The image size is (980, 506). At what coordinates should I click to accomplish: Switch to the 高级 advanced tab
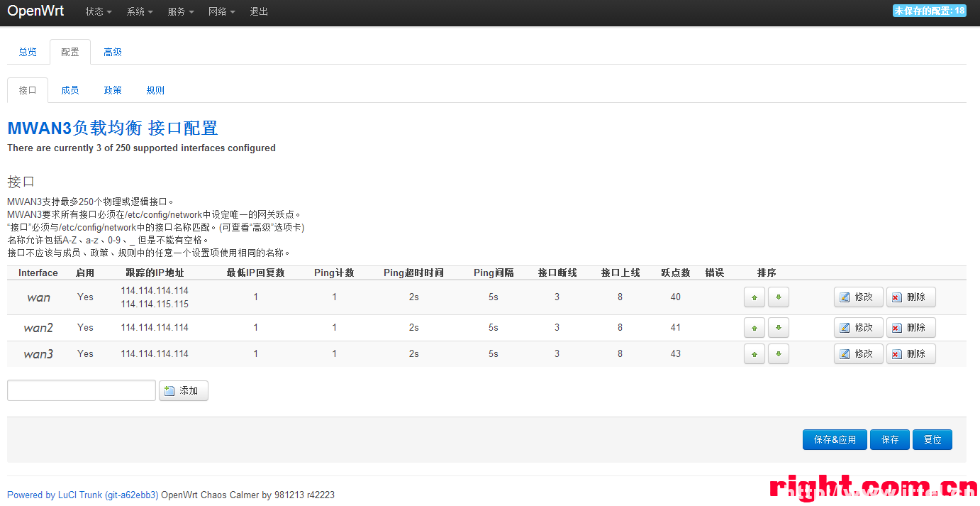coord(113,52)
